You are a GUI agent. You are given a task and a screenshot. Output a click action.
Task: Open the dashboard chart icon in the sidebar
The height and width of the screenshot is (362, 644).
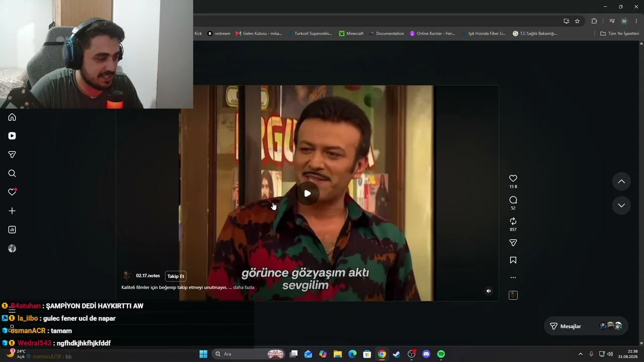click(12, 230)
